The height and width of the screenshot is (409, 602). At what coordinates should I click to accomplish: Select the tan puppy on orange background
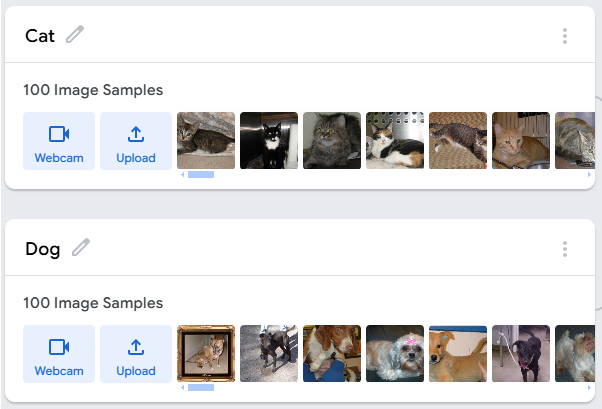pos(458,354)
